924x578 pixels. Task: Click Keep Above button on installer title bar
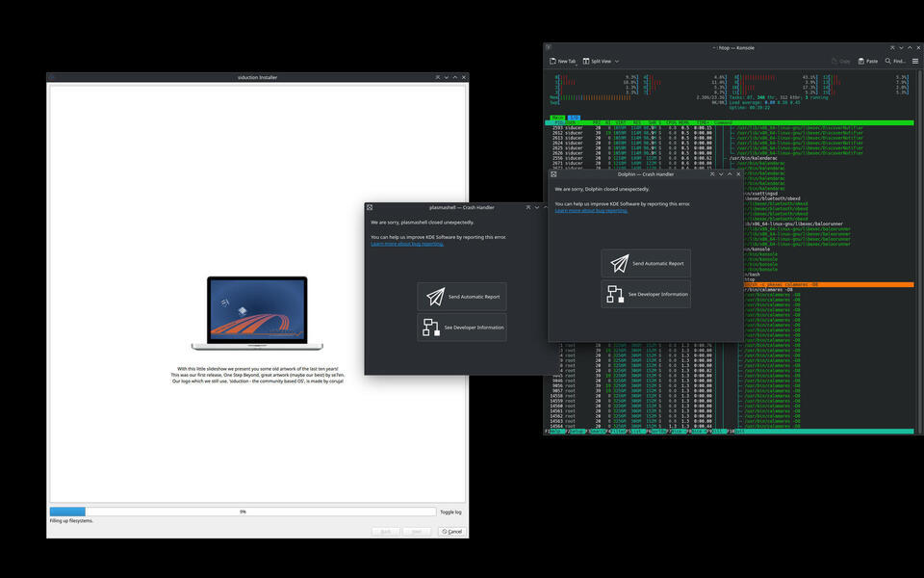(438, 77)
